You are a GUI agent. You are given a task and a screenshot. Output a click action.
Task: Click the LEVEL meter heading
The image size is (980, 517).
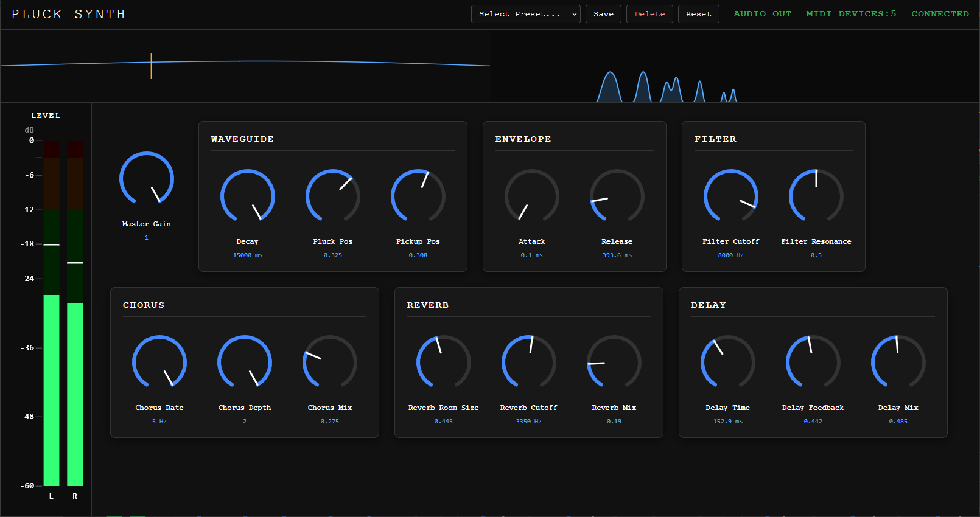(x=46, y=116)
